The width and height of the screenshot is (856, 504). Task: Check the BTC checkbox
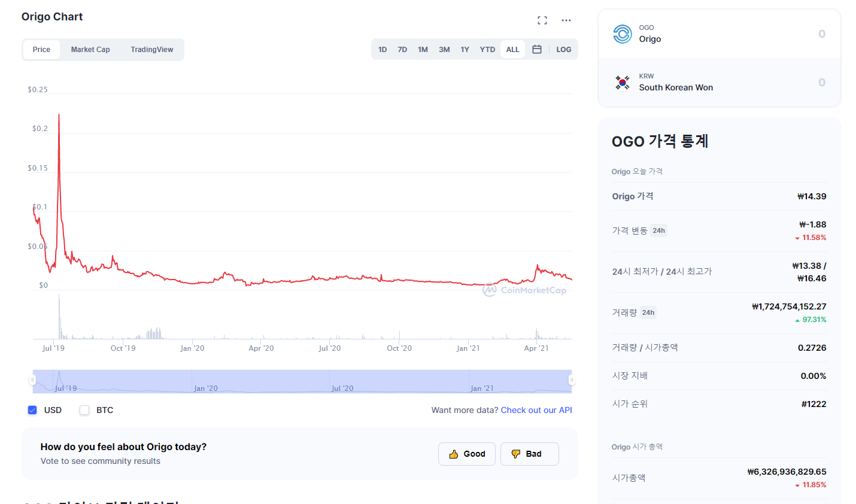click(84, 410)
